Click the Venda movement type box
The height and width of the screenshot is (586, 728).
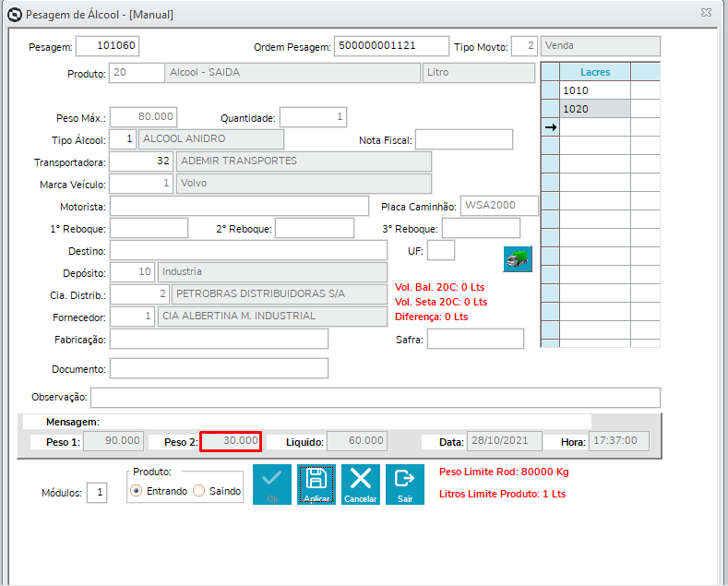pyautogui.click(x=601, y=46)
